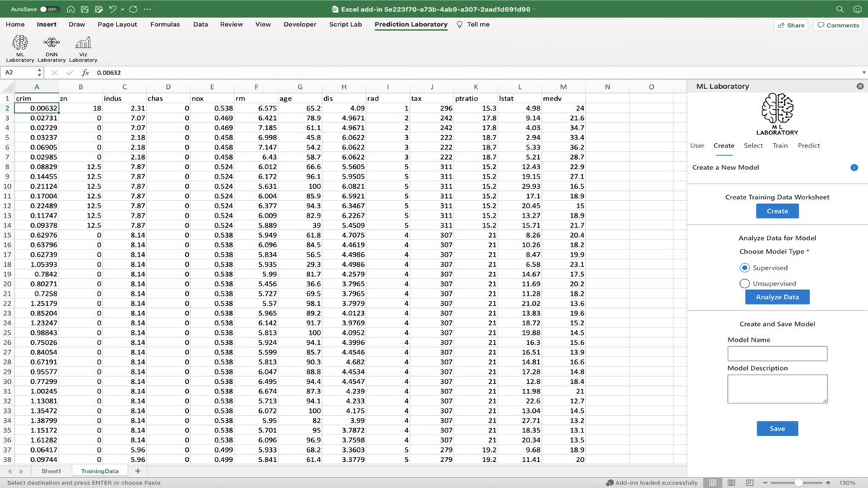Click the Undo arrow icon
Image resolution: width=868 pixels, height=488 pixels.
pyautogui.click(x=112, y=9)
